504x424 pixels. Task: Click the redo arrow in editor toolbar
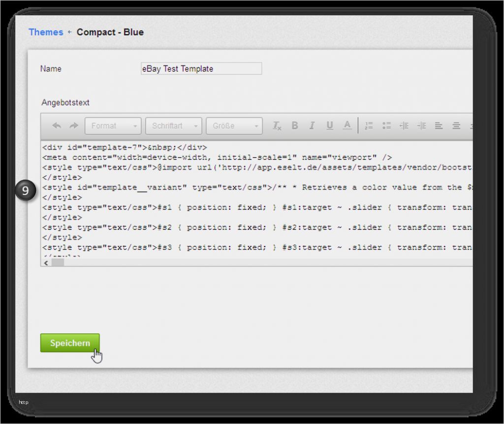pyautogui.click(x=74, y=126)
